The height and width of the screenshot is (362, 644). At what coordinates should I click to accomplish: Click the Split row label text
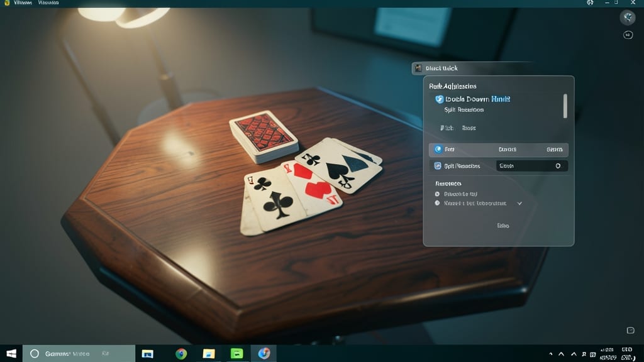click(462, 166)
